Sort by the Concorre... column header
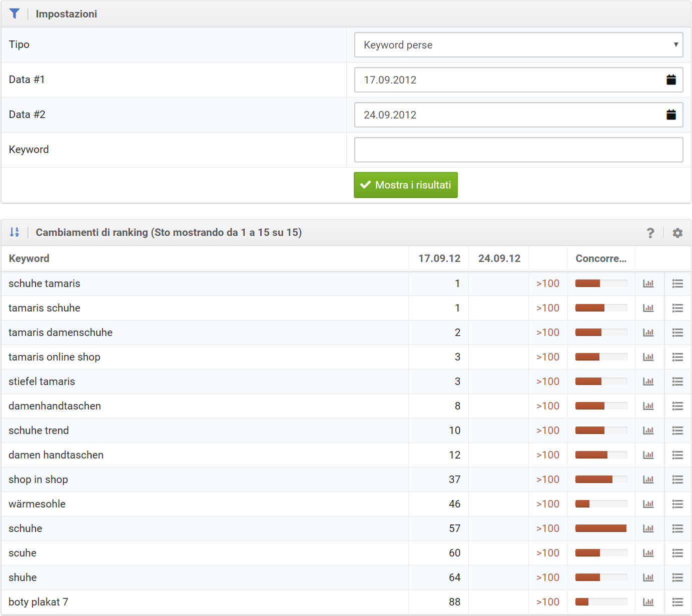 (x=601, y=258)
